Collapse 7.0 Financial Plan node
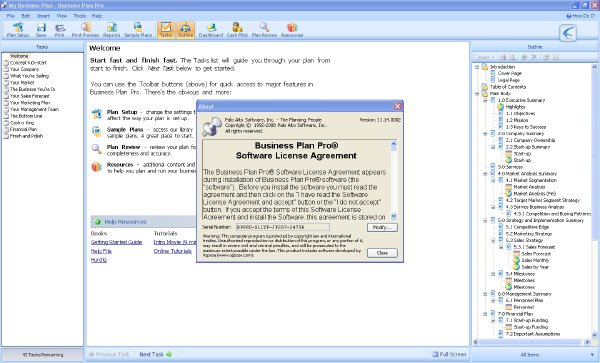 pyautogui.click(x=485, y=314)
